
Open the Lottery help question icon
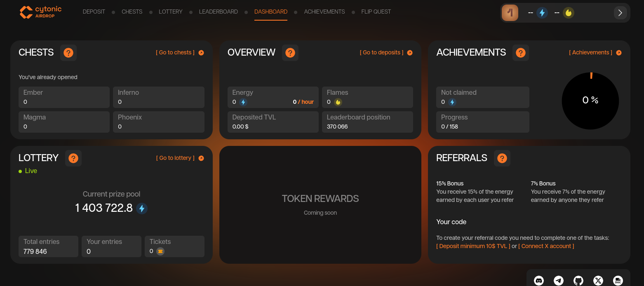pyautogui.click(x=73, y=158)
